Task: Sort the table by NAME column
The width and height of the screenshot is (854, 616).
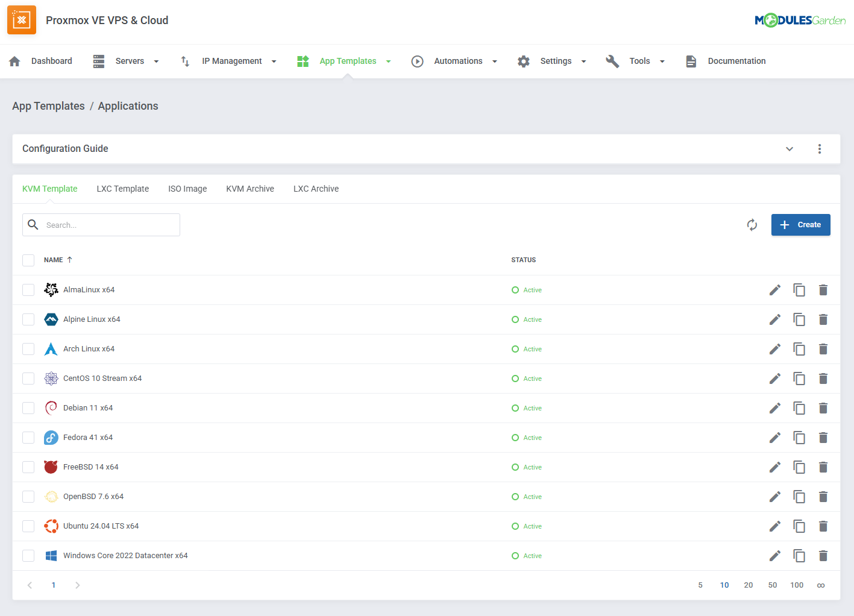Action: 58,260
